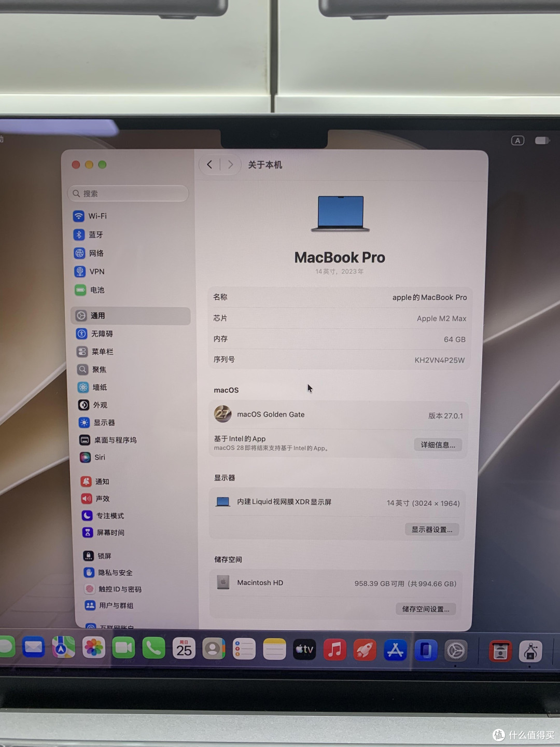Open Reminders from the Dock

[244, 649]
